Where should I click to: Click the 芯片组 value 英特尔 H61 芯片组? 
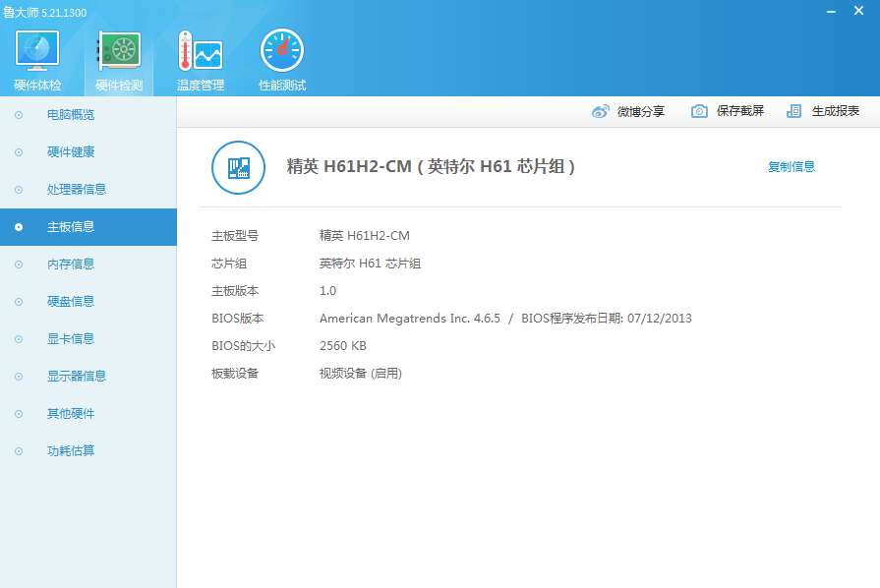pos(370,264)
